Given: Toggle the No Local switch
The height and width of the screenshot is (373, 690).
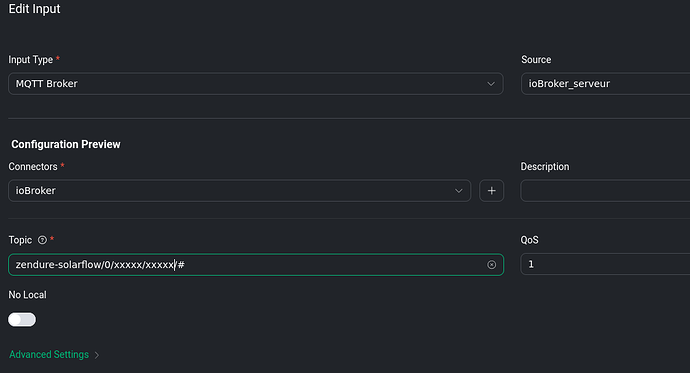Looking at the screenshot, I should (22, 319).
